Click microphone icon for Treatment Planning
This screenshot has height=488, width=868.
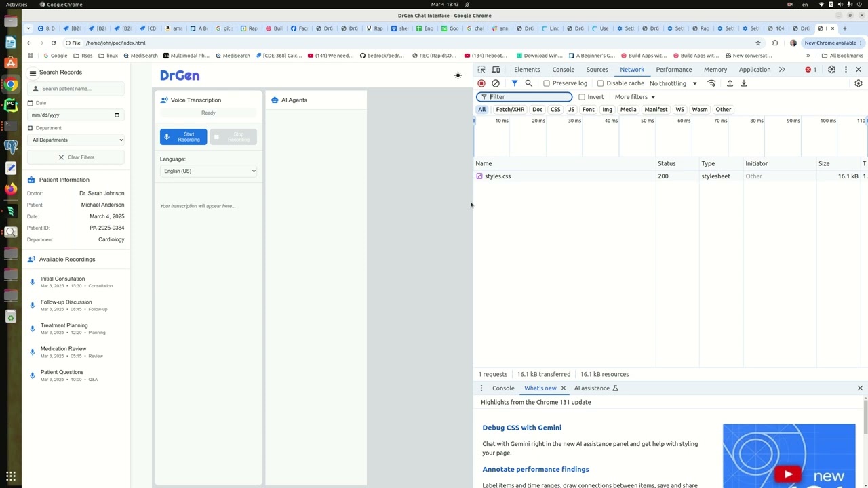[x=32, y=329]
